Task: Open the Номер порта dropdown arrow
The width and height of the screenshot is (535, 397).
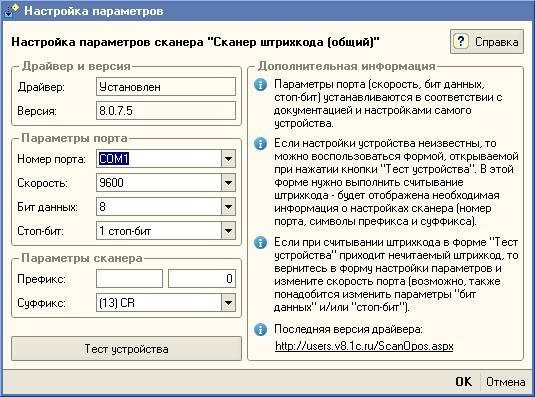Action: [x=228, y=159]
